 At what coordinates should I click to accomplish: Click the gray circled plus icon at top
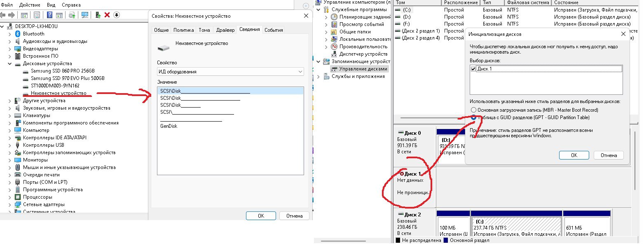coord(306,6)
